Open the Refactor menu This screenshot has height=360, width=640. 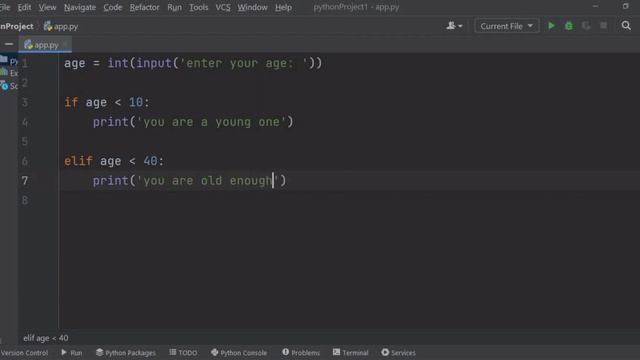pos(144,7)
